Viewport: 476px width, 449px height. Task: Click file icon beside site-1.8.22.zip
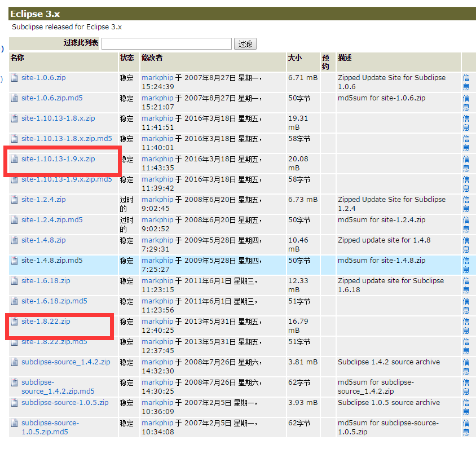14,321
